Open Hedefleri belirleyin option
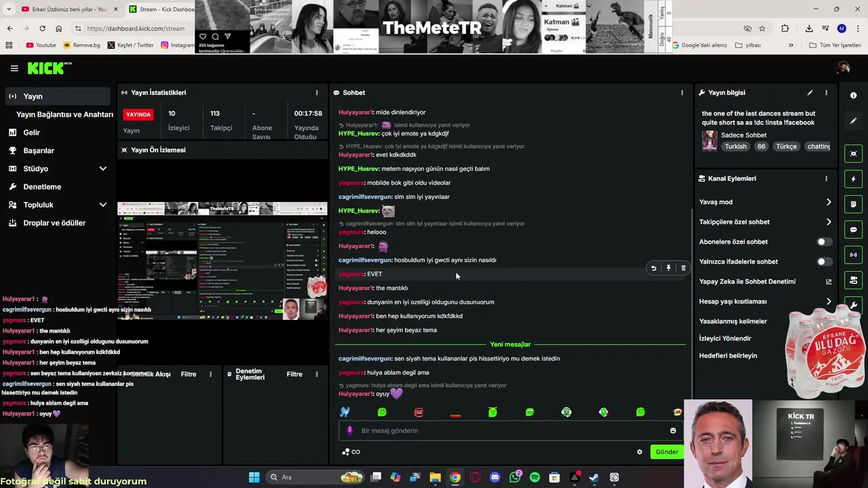The height and width of the screenshot is (488, 868). point(728,356)
